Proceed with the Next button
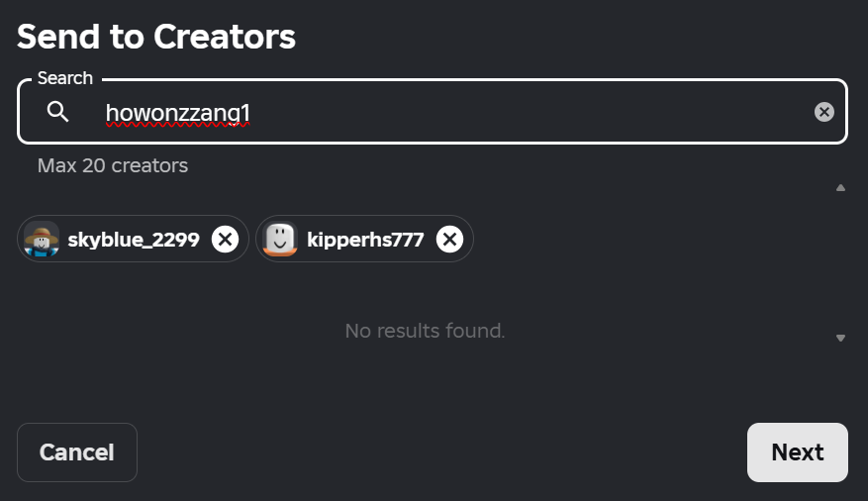This screenshot has height=501, width=868. coord(797,452)
